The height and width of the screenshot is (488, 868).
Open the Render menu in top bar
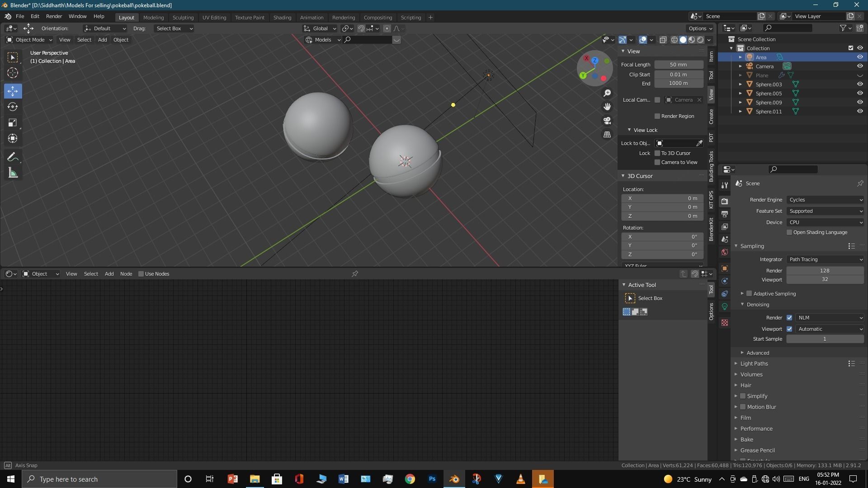pyautogui.click(x=54, y=16)
